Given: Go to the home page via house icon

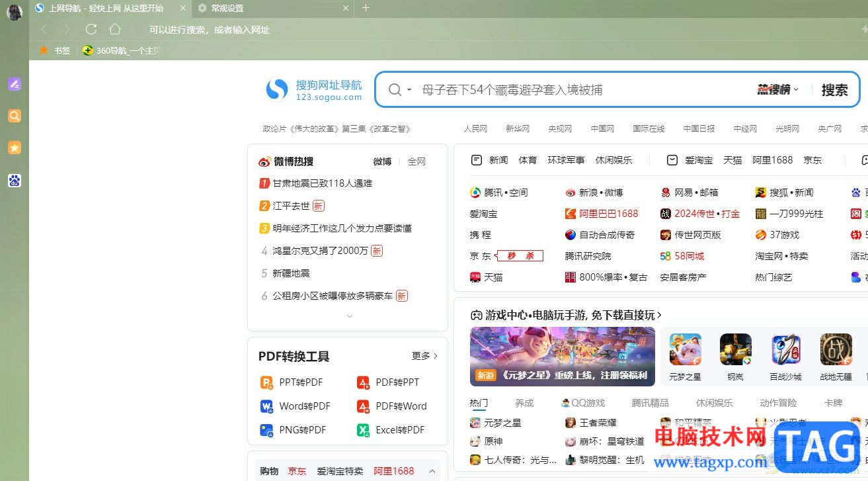Looking at the screenshot, I should (115, 29).
